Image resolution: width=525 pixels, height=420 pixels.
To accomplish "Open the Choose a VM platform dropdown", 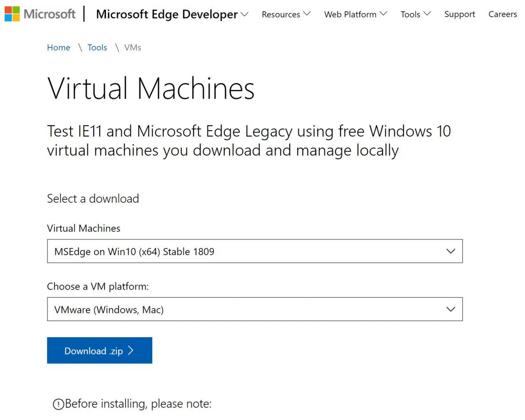I will [255, 309].
